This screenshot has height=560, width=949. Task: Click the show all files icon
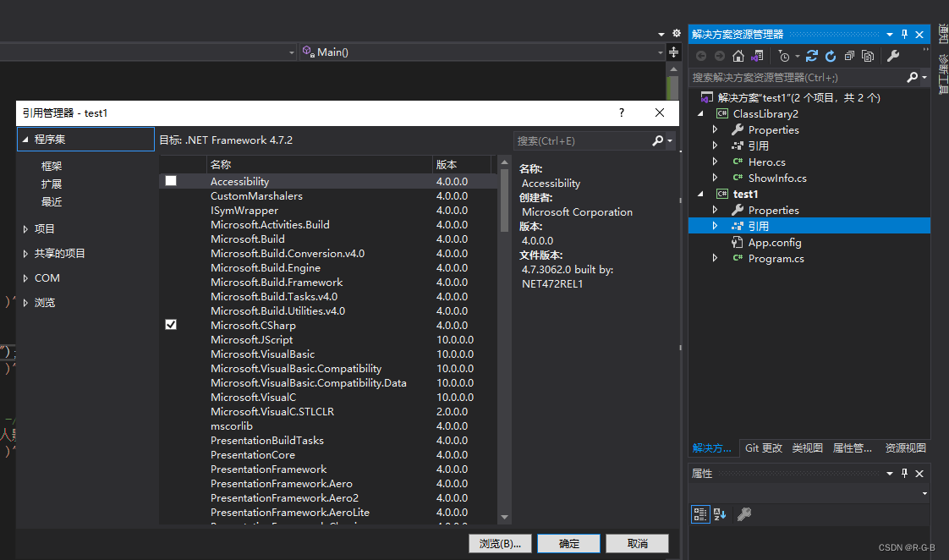click(x=868, y=57)
